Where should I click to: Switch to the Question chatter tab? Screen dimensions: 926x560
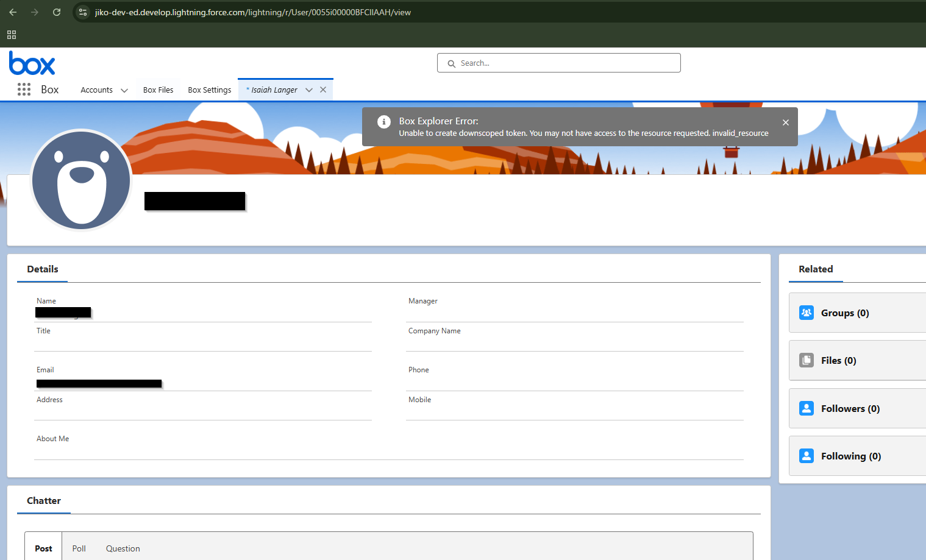pos(123,548)
